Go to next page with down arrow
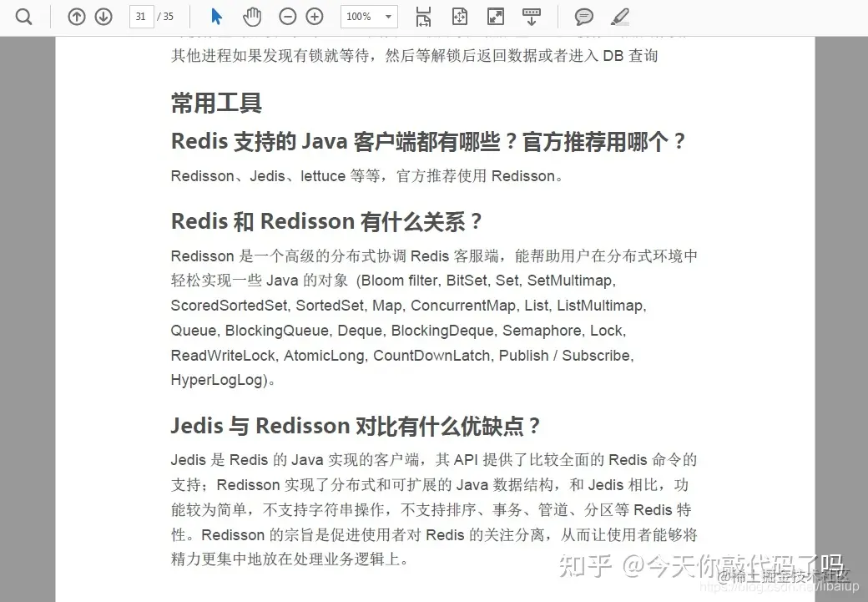Image resolution: width=868 pixels, height=602 pixels. pos(103,18)
